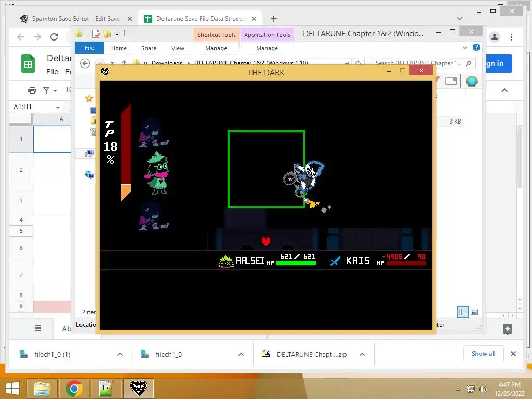
Task: Switch Explorer to large icons view
Action: [x=475, y=312]
